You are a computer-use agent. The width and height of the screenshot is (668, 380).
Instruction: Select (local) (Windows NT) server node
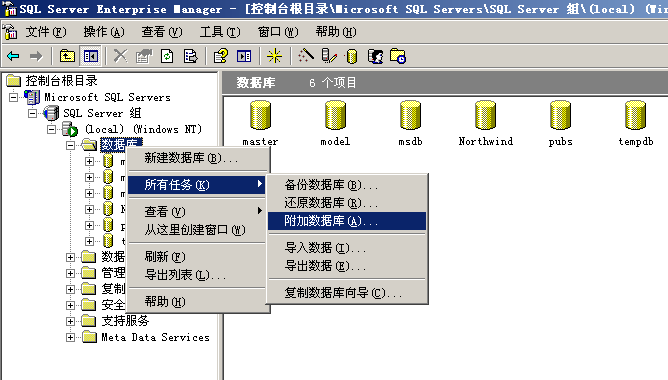143,129
